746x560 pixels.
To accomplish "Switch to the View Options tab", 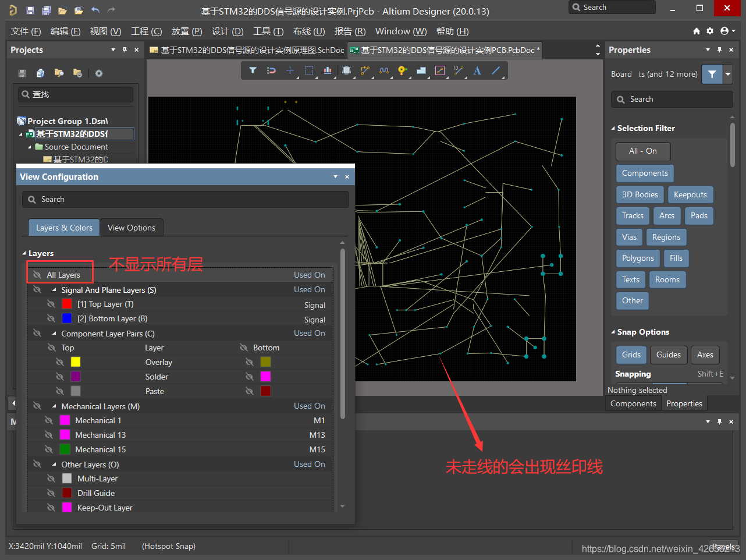I will click(x=132, y=228).
